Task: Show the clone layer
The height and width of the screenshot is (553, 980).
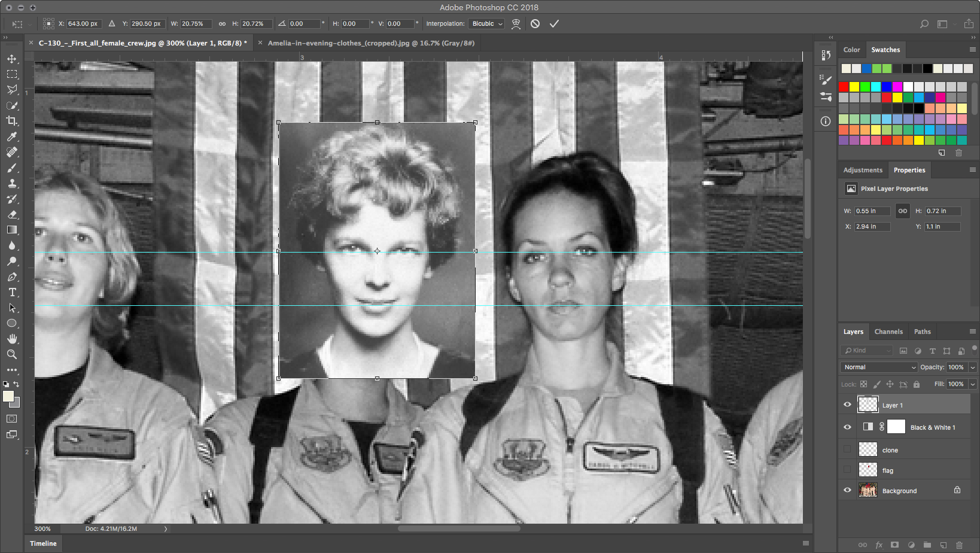Action: click(x=847, y=449)
